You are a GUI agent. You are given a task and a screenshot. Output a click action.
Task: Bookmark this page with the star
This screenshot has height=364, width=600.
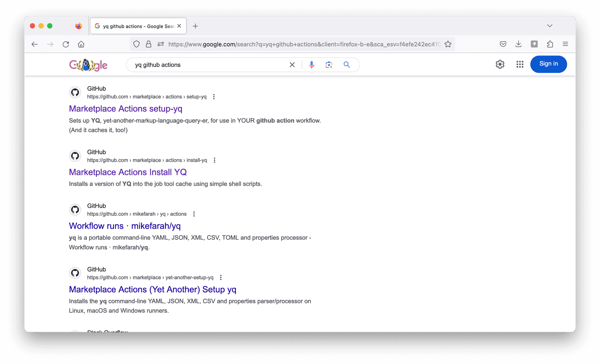pos(448,44)
